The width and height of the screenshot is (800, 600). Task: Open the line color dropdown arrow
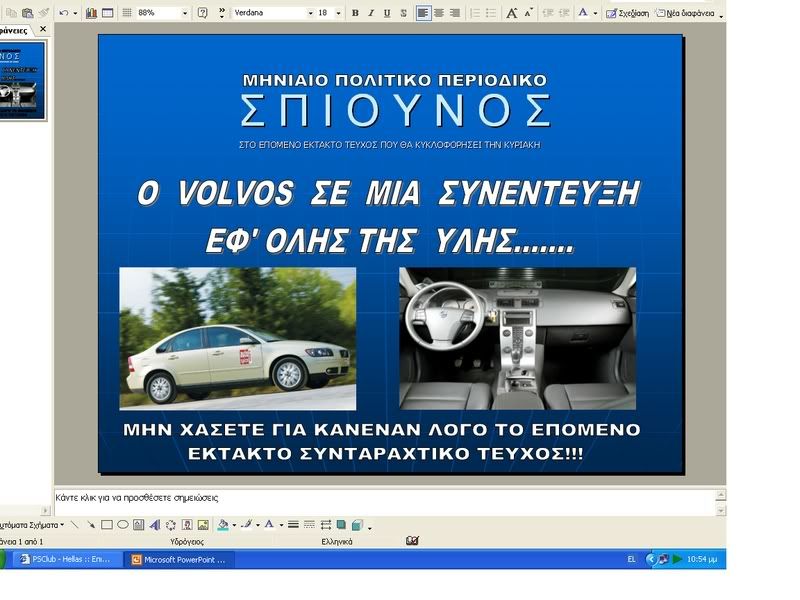(258, 525)
